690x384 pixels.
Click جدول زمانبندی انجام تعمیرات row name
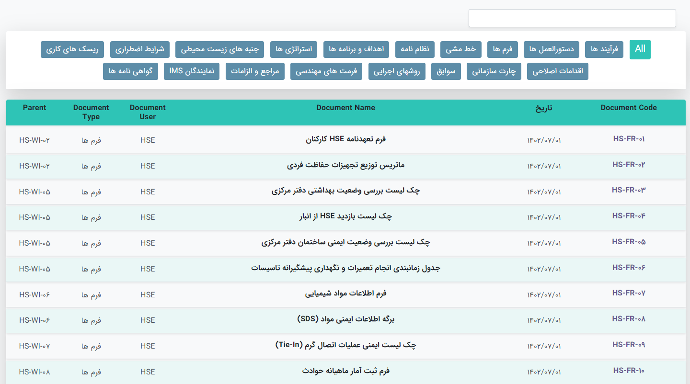(345, 268)
